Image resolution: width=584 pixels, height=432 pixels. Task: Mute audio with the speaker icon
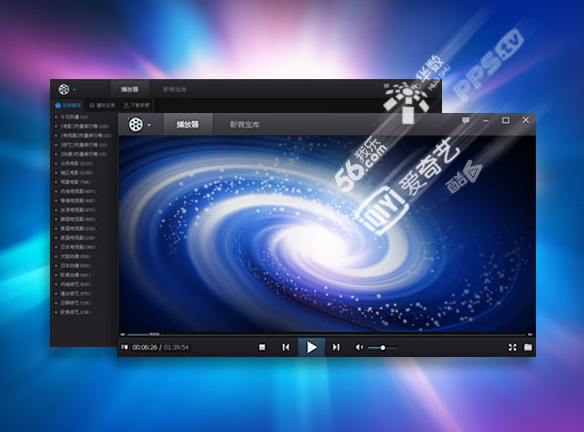click(359, 347)
